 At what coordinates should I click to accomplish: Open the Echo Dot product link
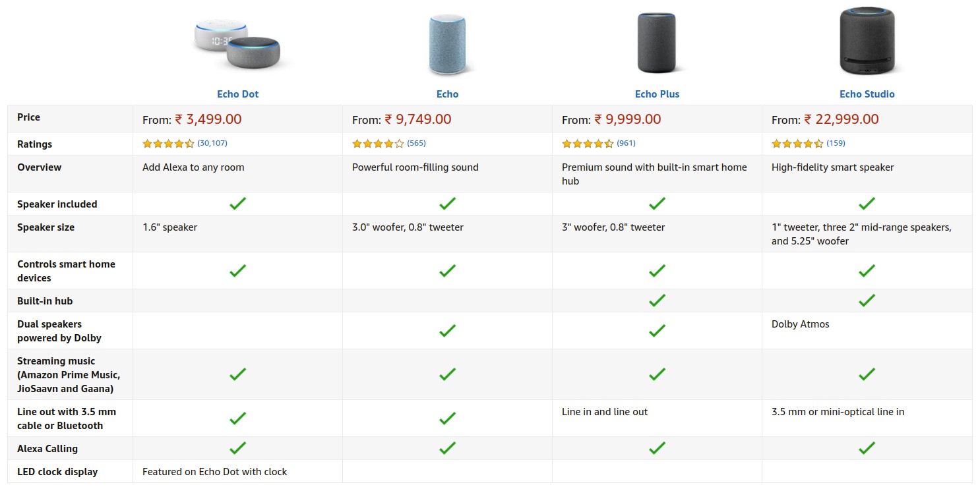[x=237, y=94]
